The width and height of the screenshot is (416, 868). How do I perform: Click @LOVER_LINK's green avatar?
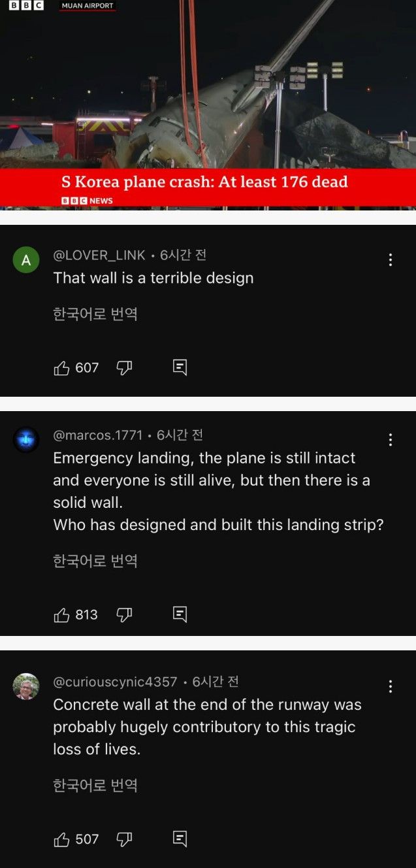[26, 259]
